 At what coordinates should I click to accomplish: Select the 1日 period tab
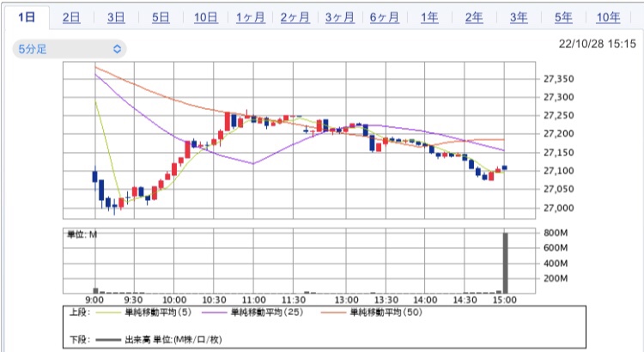[27, 17]
